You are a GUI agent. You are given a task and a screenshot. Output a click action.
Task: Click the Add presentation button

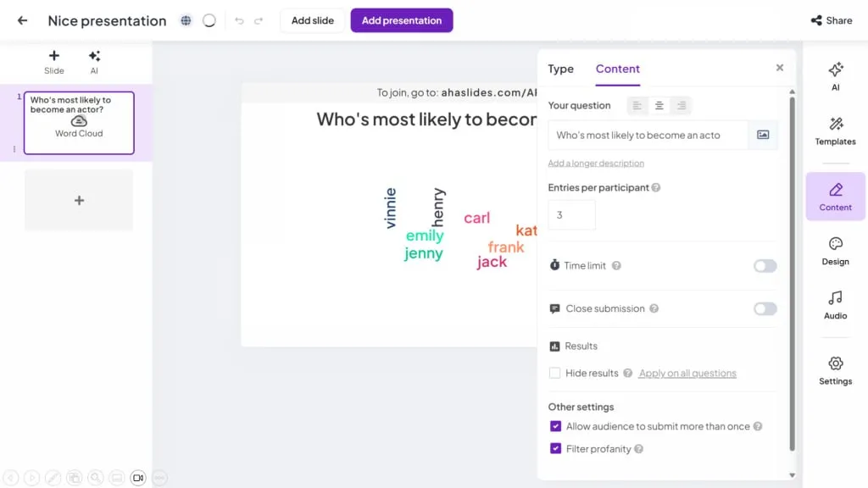[x=402, y=20]
